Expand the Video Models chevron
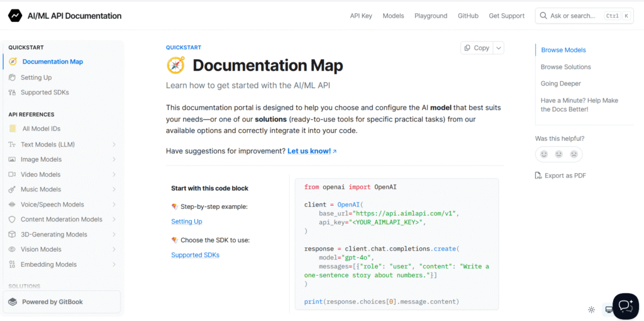The height and width of the screenshot is (321, 644). tap(114, 175)
